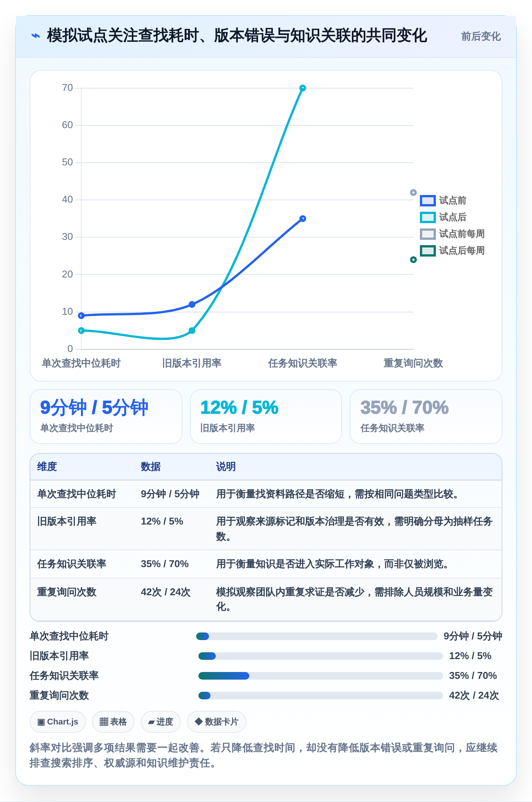Click the 数据 column header
Image resolution: width=532 pixels, height=802 pixels.
[151, 466]
